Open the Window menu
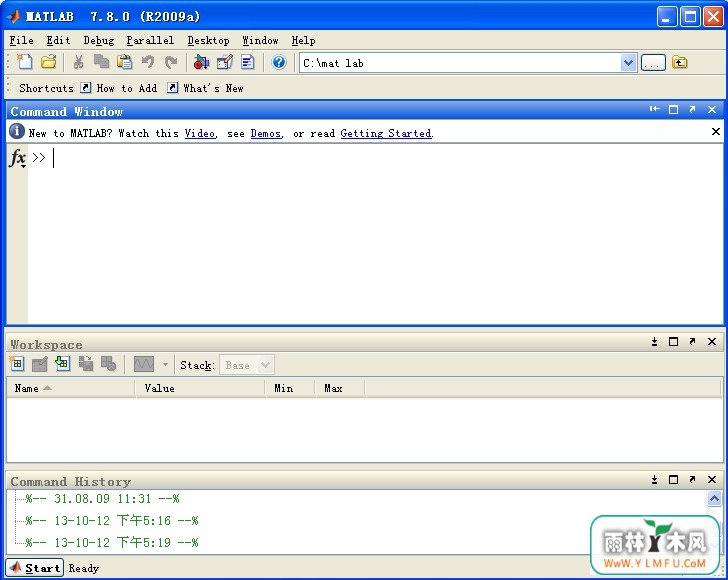Screen dimensions: 728x580 260,41
